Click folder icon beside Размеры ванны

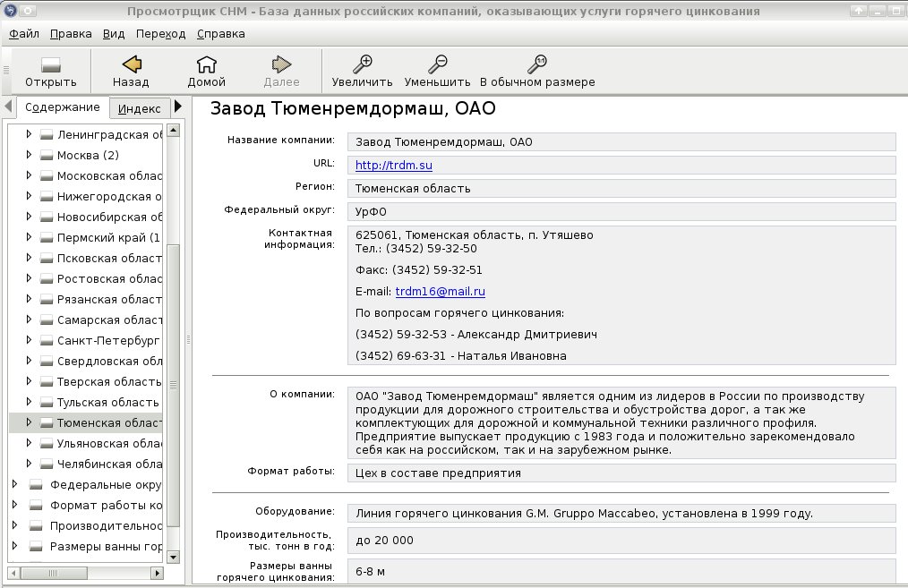pos(36,546)
